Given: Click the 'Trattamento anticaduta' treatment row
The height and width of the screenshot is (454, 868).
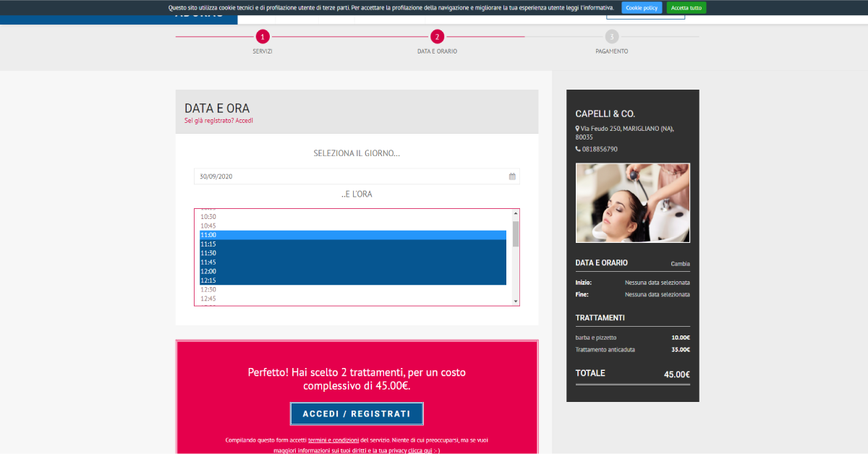Looking at the screenshot, I should point(633,349).
